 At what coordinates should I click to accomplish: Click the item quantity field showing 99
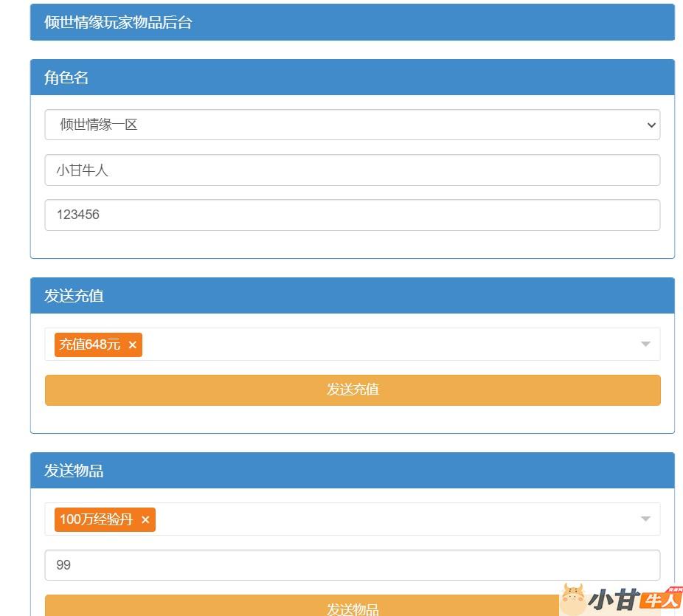point(352,565)
